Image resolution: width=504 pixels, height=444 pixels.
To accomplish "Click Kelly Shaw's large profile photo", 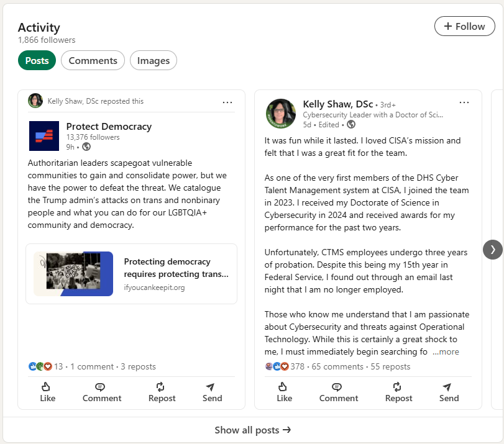I will click(281, 114).
